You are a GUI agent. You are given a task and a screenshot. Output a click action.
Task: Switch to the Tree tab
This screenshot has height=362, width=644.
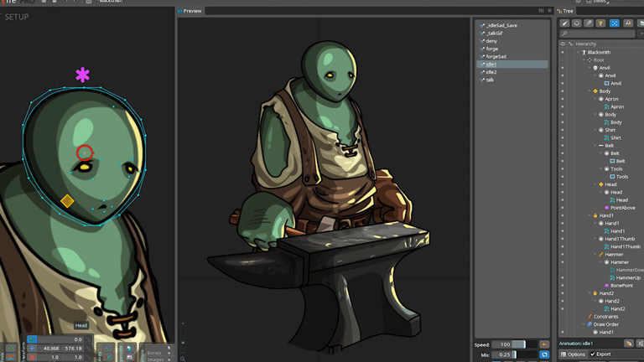pyautogui.click(x=565, y=11)
